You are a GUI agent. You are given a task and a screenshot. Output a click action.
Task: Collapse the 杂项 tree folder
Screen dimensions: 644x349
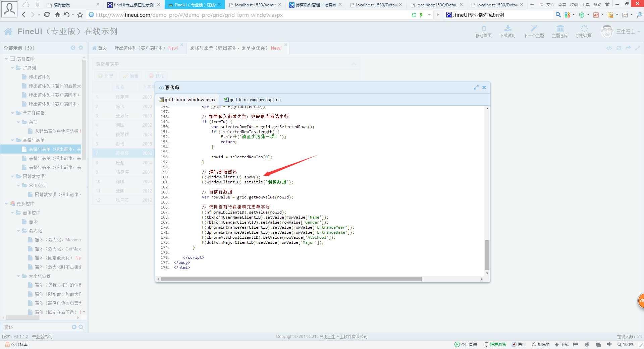[18, 122]
